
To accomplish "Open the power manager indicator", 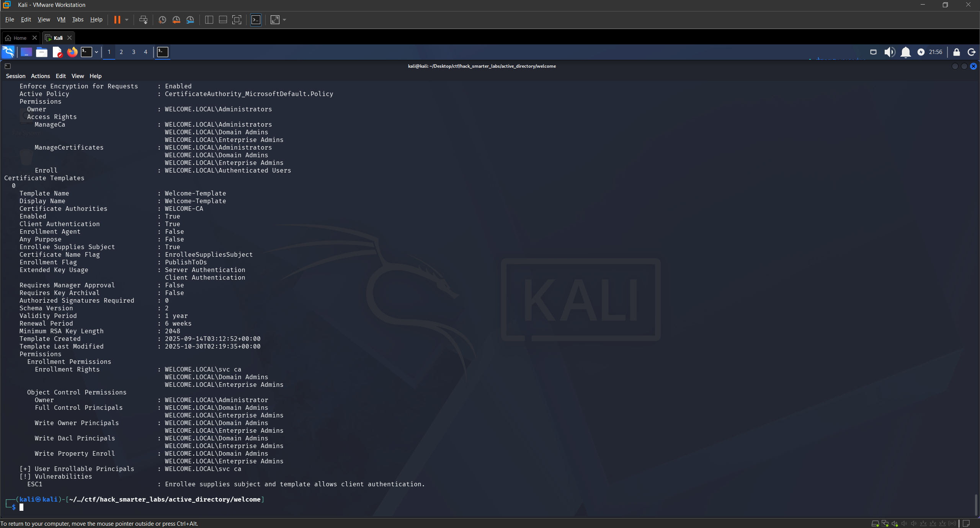I will point(921,52).
